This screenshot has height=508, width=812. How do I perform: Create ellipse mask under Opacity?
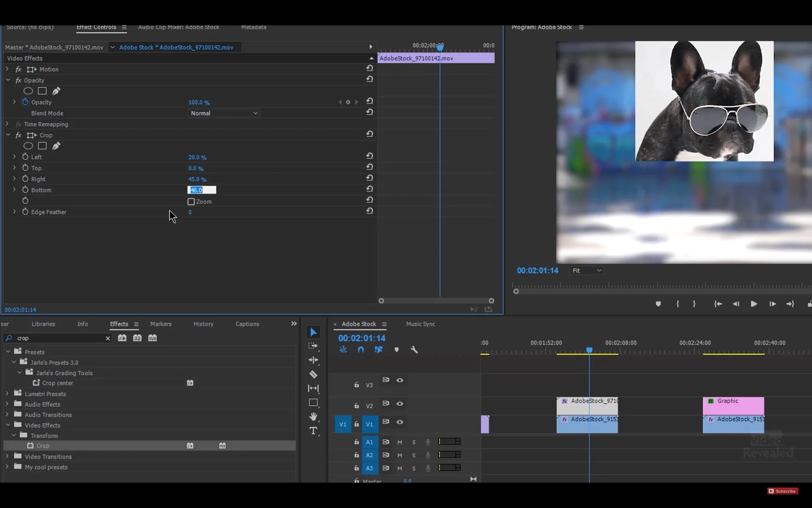click(x=28, y=91)
